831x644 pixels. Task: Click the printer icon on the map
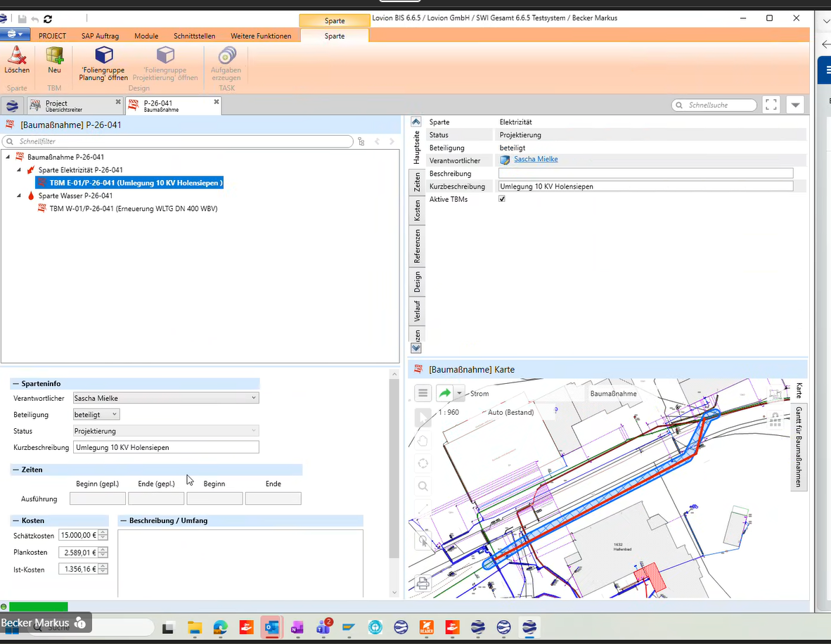[423, 584]
